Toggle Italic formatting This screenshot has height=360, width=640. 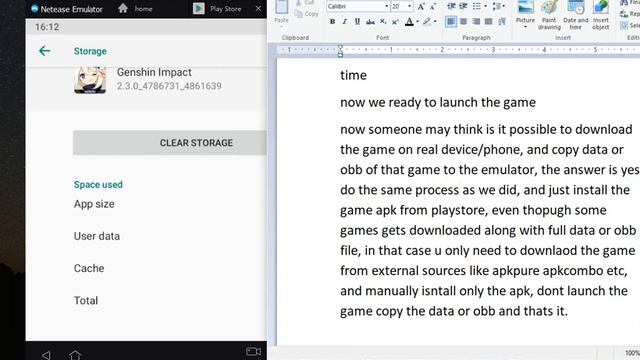pyautogui.click(x=344, y=22)
